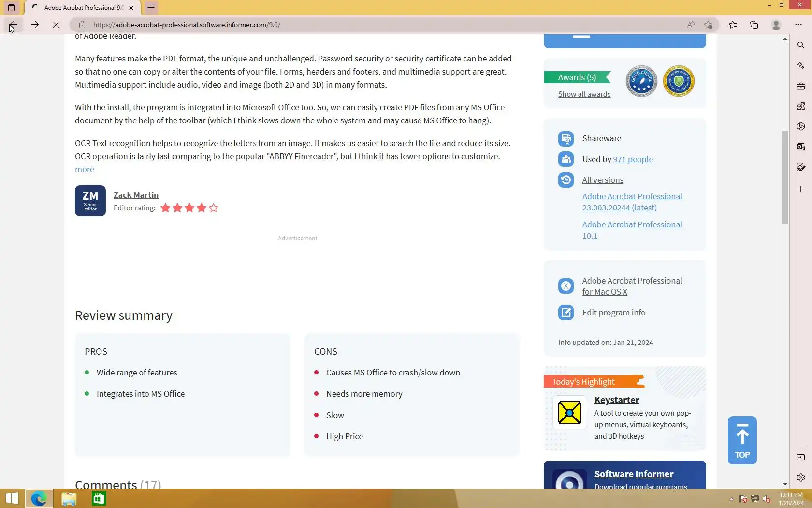Select 'Wide range of features' pros item
This screenshot has width=812, height=508.
137,373
